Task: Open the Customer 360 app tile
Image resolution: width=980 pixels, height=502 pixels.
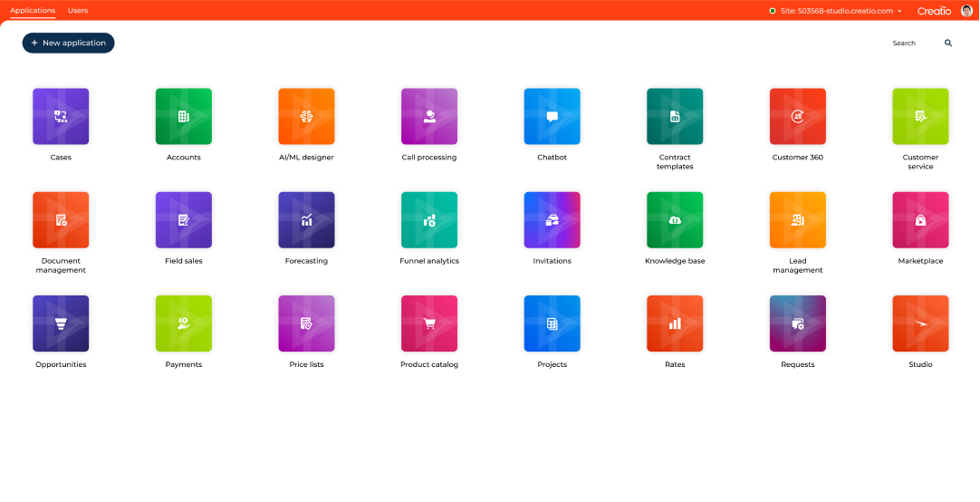Action: click(x=797, y=116)
